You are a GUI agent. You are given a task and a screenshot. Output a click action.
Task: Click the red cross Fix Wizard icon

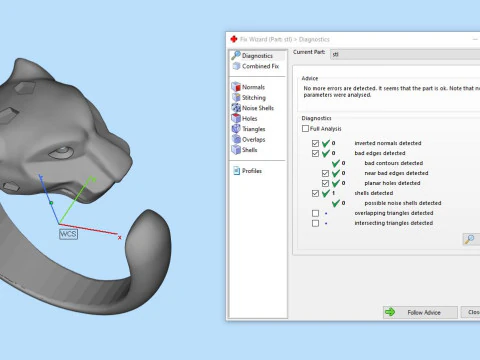point(234,39)
